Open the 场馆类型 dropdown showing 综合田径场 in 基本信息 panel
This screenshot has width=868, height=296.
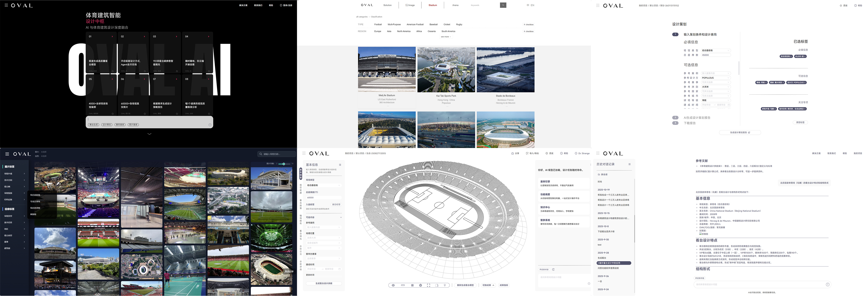pos(323,185)
